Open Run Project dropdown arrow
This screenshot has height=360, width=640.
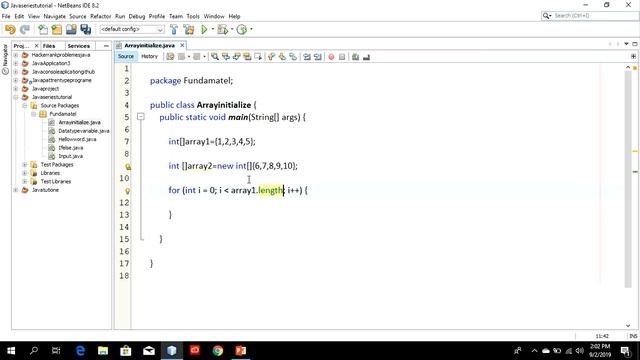(212, 29)
